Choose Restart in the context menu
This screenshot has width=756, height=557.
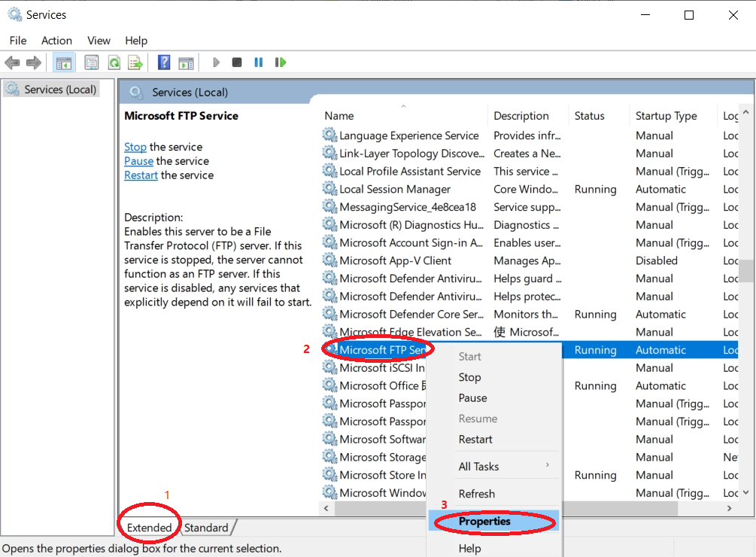494,440
